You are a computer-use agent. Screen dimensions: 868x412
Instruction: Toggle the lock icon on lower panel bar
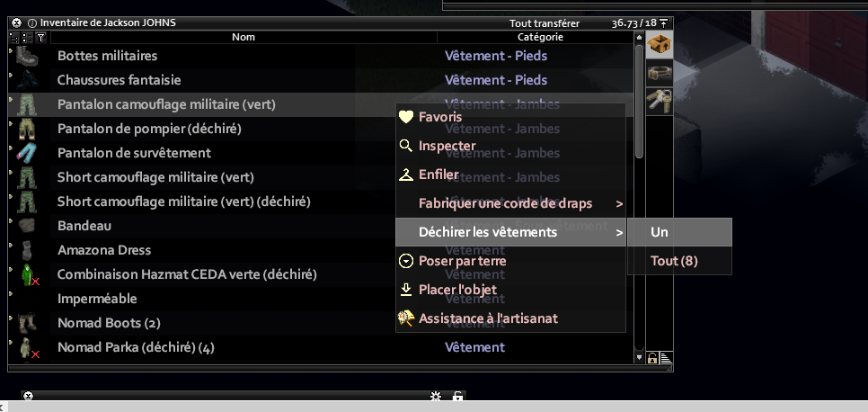[x=457, y=396]
